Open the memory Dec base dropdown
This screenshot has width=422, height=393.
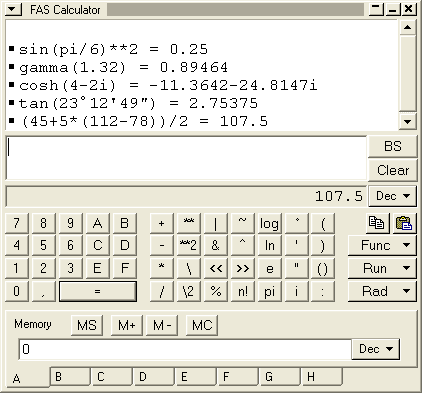coord(375,349)
